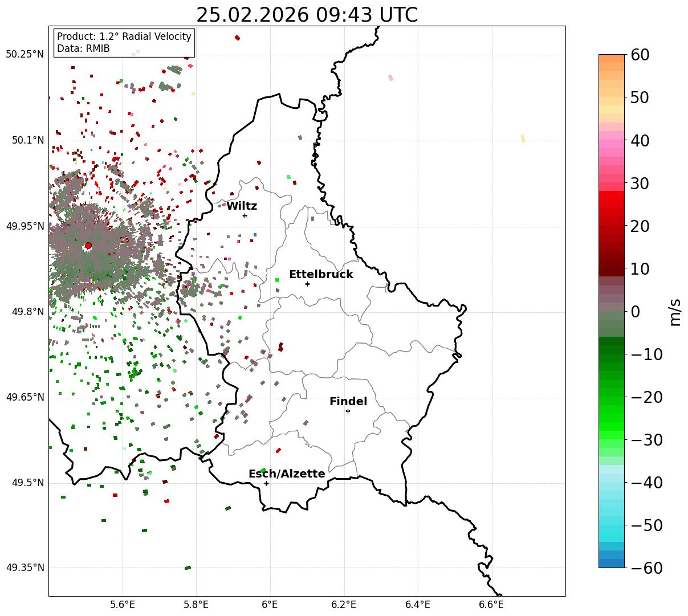
Task: Click the 50.1°N latitude label
Action: pos(27,140)
